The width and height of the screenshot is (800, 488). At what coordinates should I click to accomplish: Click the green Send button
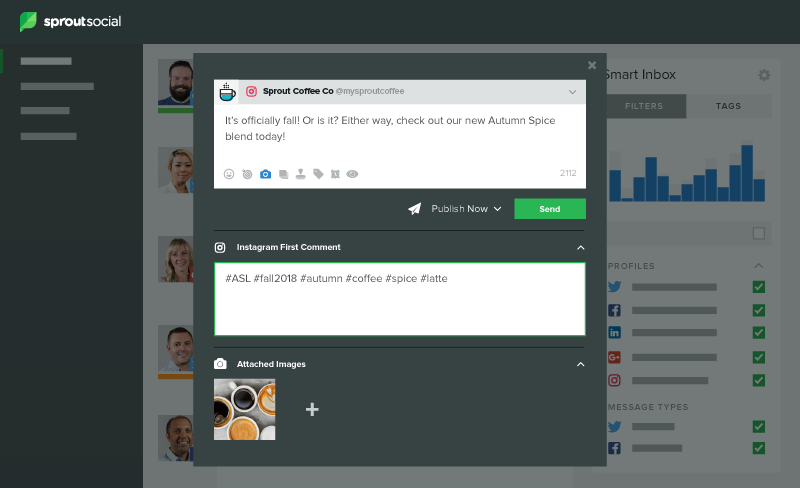click(550, 209)
